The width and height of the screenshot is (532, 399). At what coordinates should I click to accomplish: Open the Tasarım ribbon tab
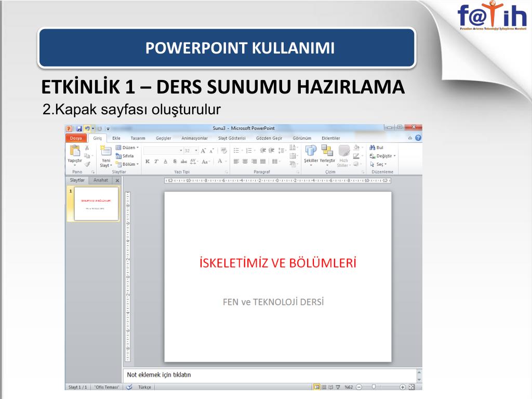[138, 138]
